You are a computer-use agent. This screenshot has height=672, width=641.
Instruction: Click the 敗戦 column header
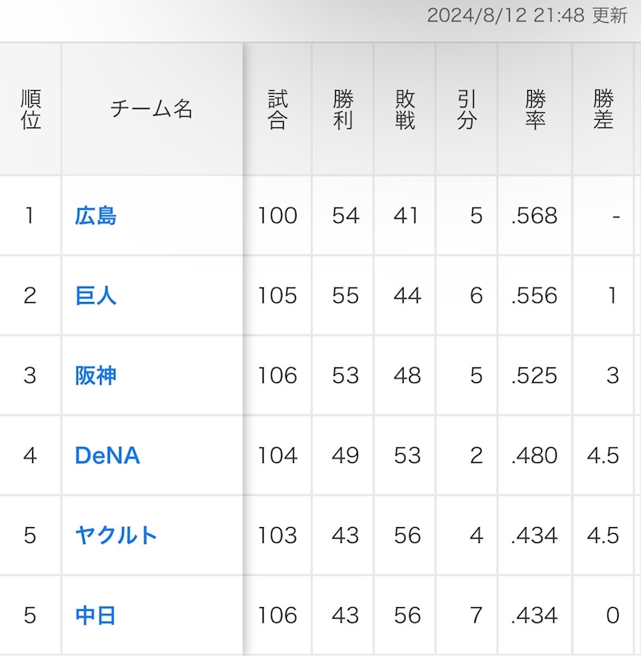pyautogui.click(x=404, y=109)
